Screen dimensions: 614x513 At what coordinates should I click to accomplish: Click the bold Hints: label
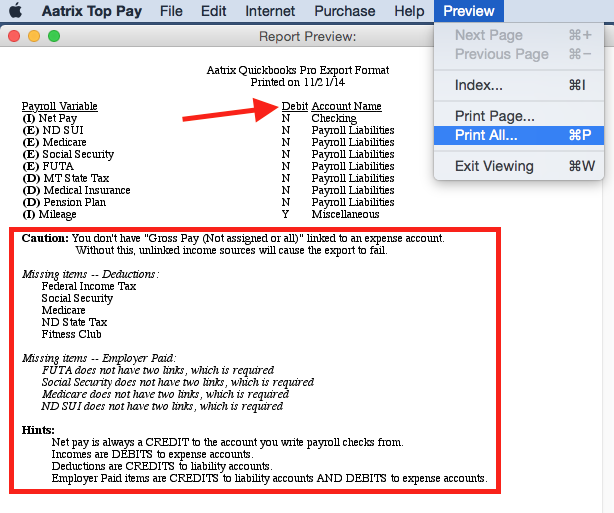(38, 430)
